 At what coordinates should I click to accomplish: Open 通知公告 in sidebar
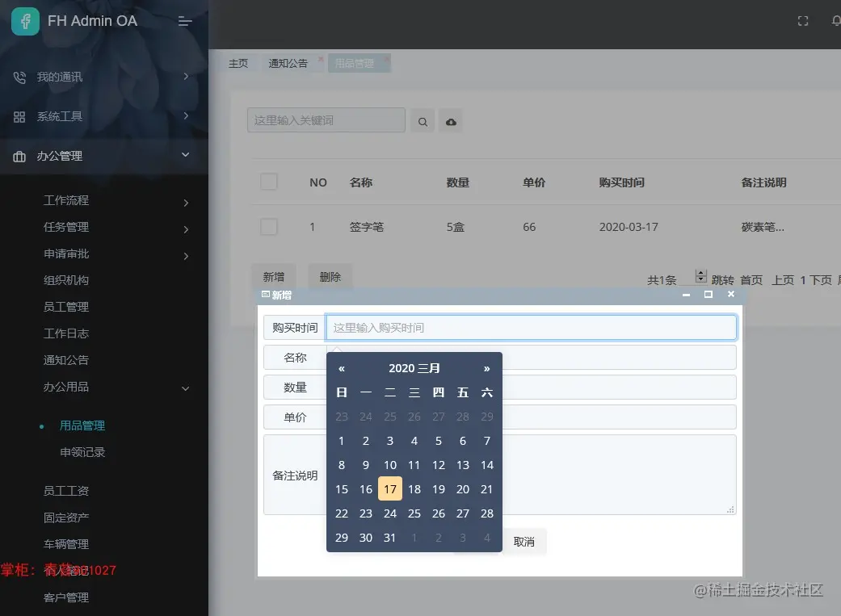point(66,360)
